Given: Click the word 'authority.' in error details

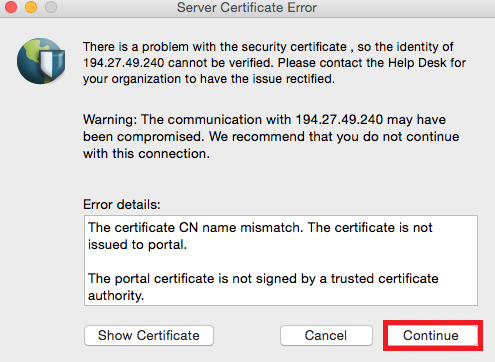Looking at the screenshot, I should pos(116,296).
